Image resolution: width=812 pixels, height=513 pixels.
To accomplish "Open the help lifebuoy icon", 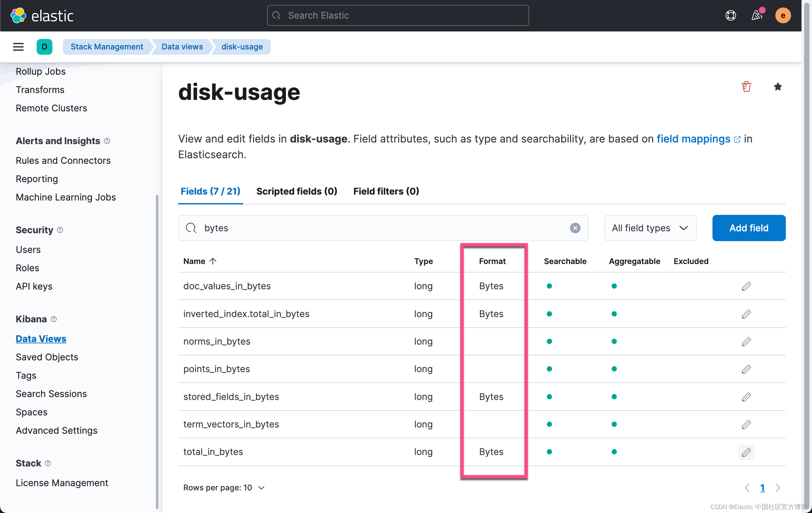I will coord(730,15).
